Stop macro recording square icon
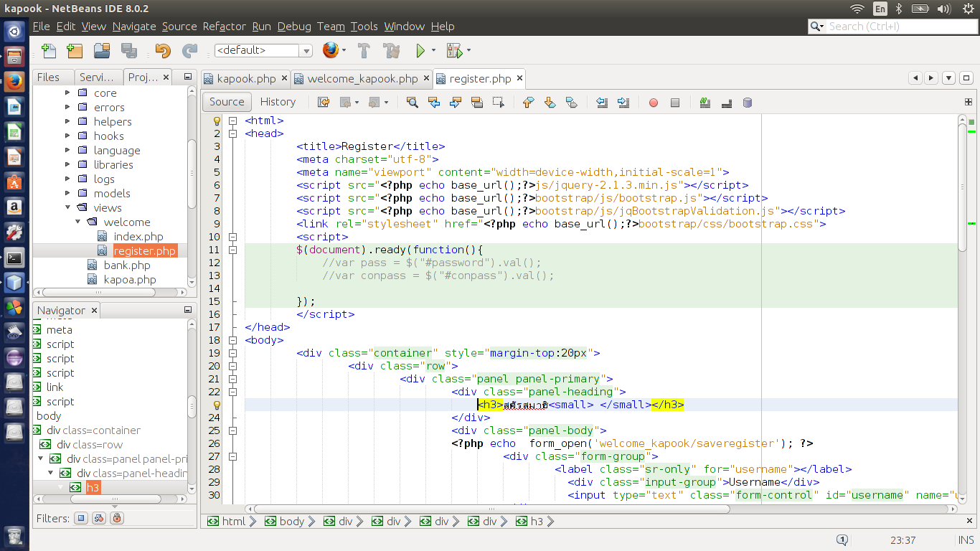The width and height of the screenshot is (980, 551). [x=675, y=103]
